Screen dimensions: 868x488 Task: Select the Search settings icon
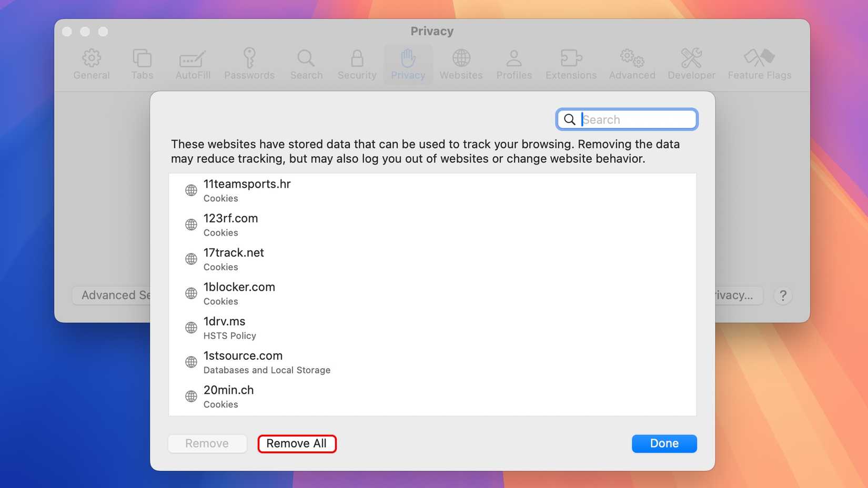[x=306, y=63]
